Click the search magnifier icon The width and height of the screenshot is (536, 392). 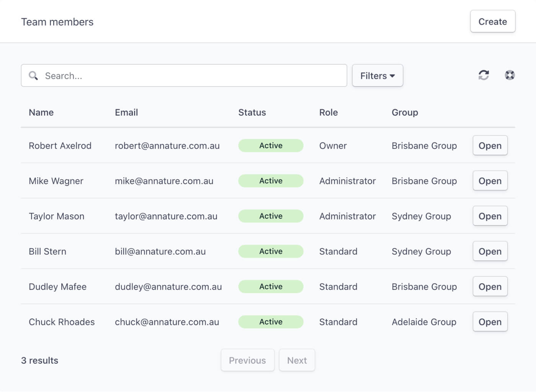pyautogui.click(x=33, y=75)
